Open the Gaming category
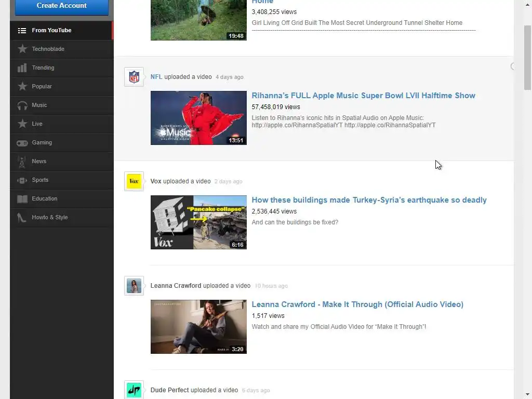The image size is (532, 399). pos(62,142)
